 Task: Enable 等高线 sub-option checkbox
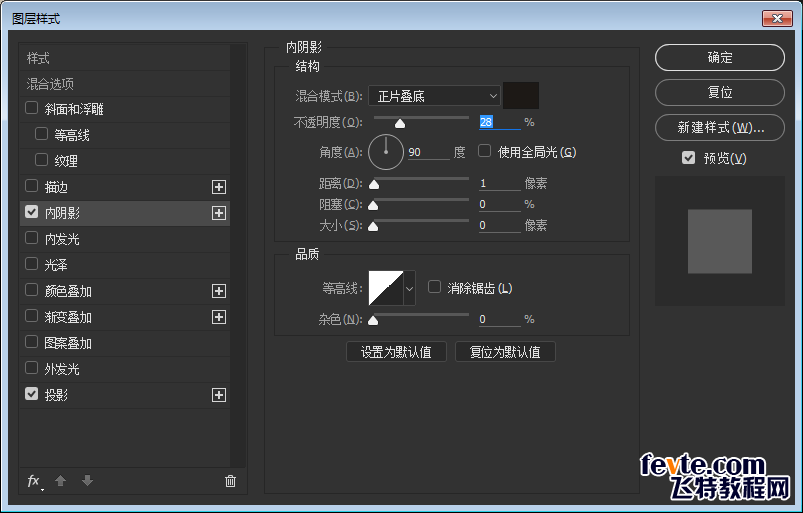pos(41,134)
